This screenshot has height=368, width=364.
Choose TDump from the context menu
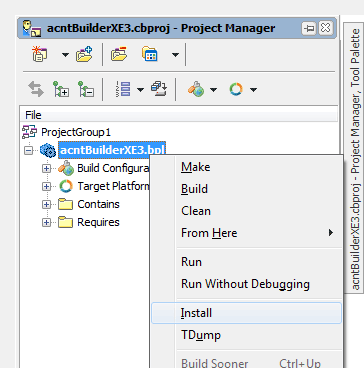click(x=247, y=335)
